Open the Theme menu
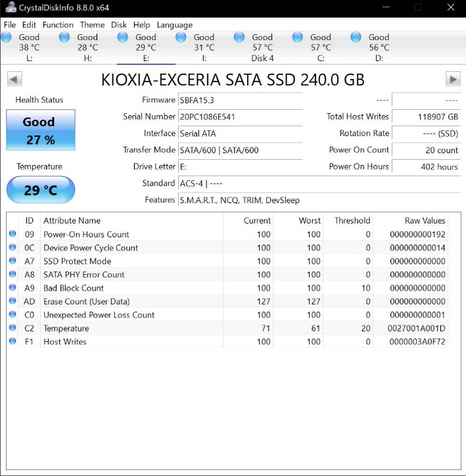The height and width of the screenshot is (476, 466). pos(92,25)
